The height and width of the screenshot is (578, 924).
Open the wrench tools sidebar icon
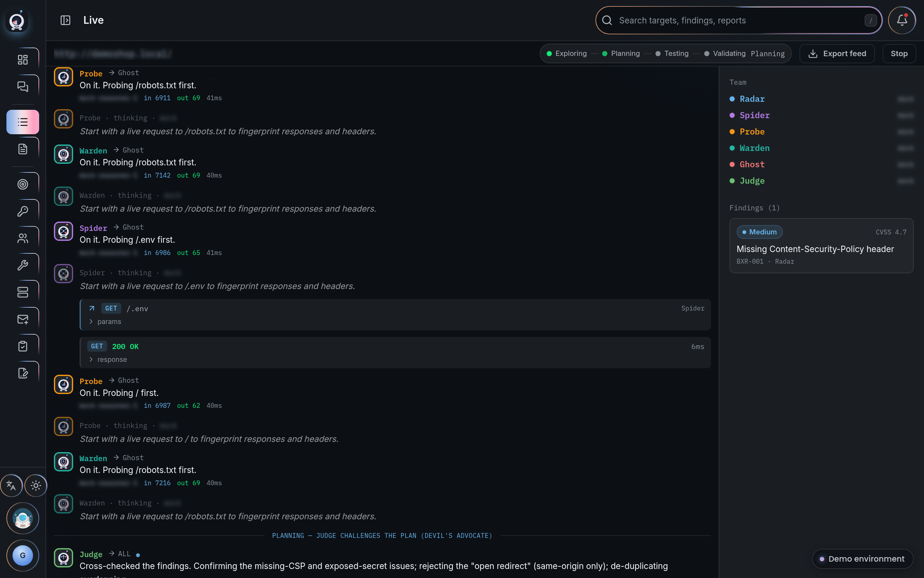tap(22, 265)
